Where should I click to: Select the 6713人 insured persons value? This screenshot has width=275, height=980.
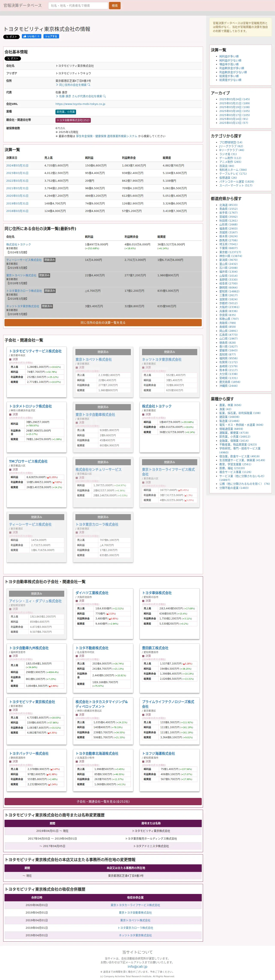pos(60,128)
